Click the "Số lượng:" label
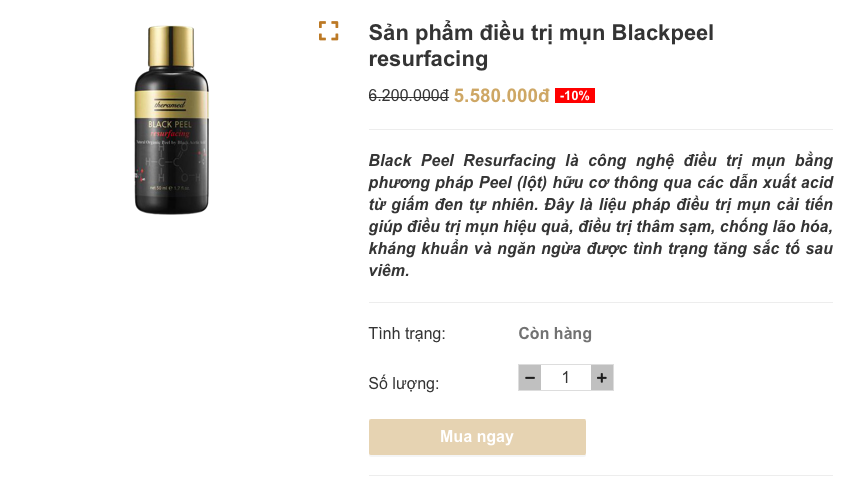866x484 pixels. (404, 382)
